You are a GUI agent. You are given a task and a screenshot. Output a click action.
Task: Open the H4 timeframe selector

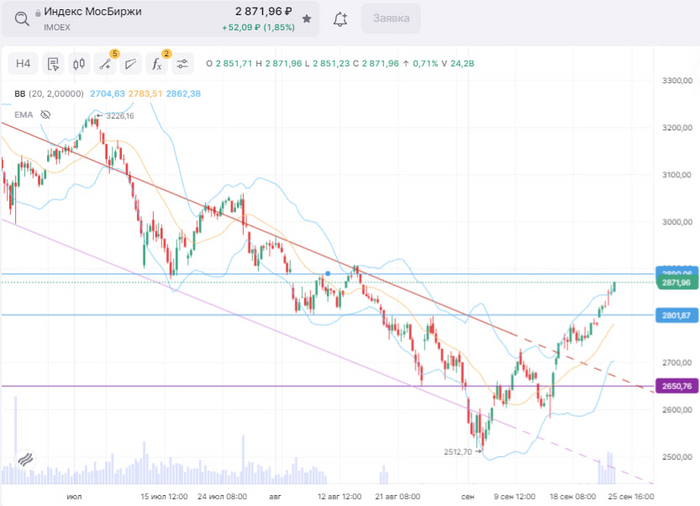[x=23, y=64]
